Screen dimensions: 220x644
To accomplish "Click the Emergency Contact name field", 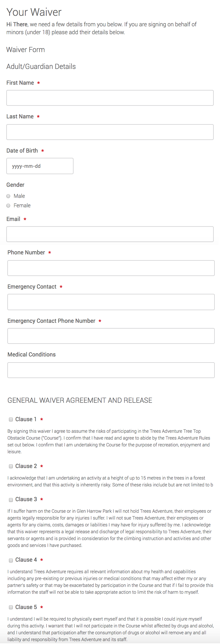I will [111, 302].
